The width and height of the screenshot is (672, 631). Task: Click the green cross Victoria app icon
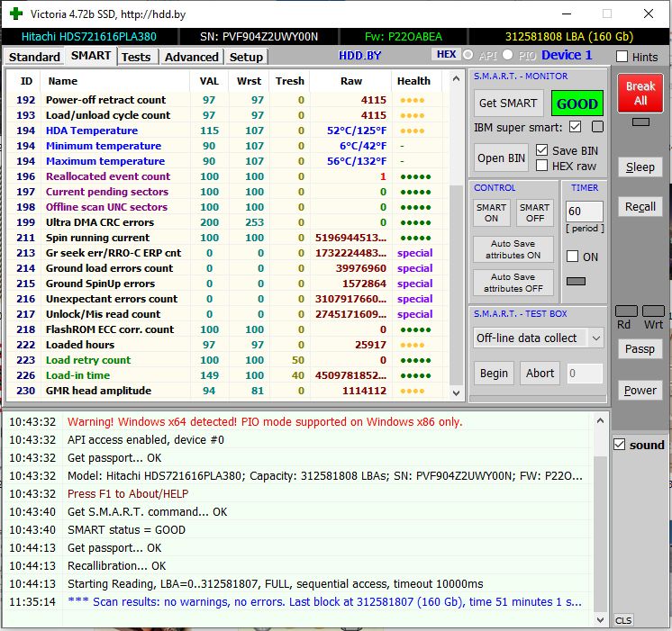16,14
